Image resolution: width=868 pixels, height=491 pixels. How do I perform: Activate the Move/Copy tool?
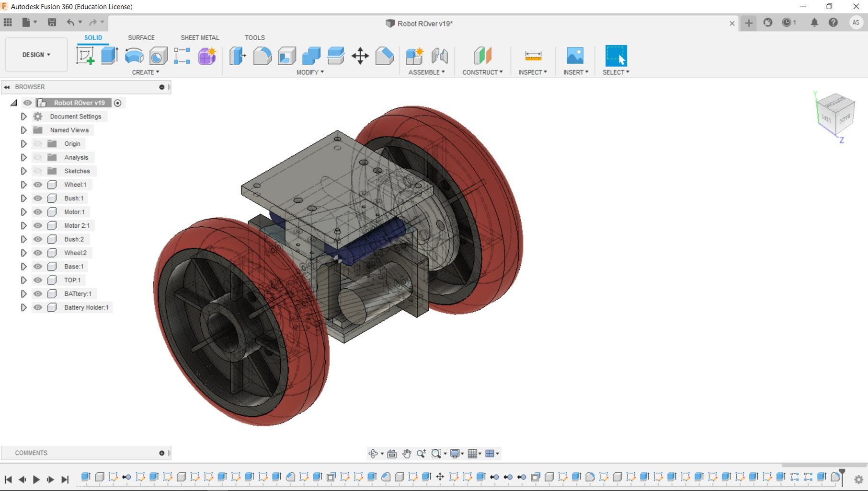pyautogui.click(x=360, y=56)
